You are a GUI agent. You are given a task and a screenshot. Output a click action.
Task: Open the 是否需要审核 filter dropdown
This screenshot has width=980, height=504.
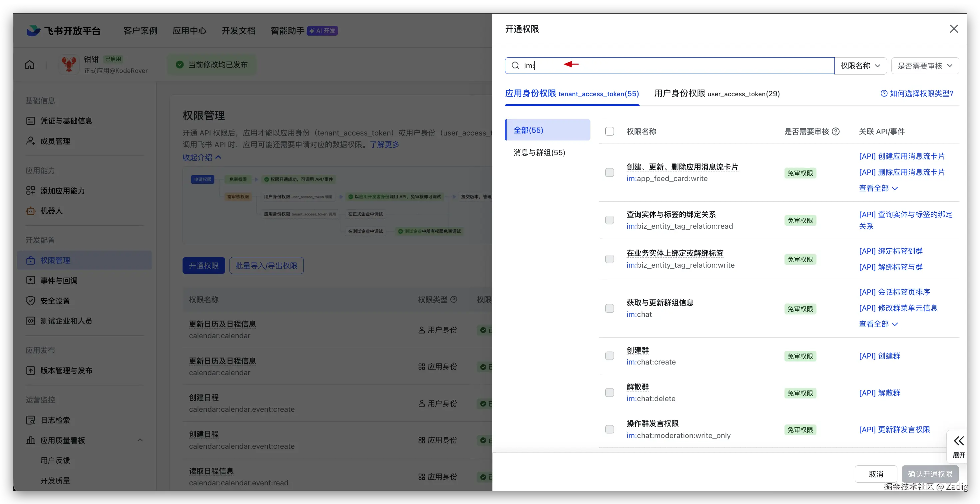925,66
